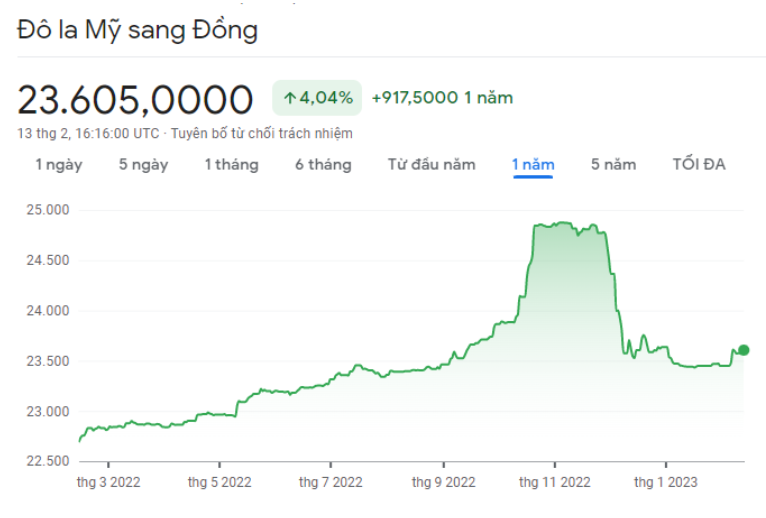This screenshot has width=766, height=518.
Task: Click the green endpoint dot on chart
Action: (743, 350)
